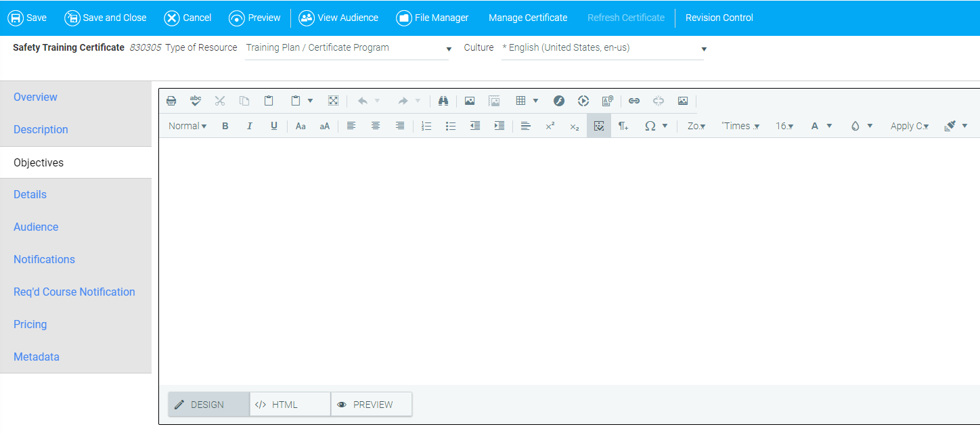Apply superscript formatting

click(x=550, y=126)
